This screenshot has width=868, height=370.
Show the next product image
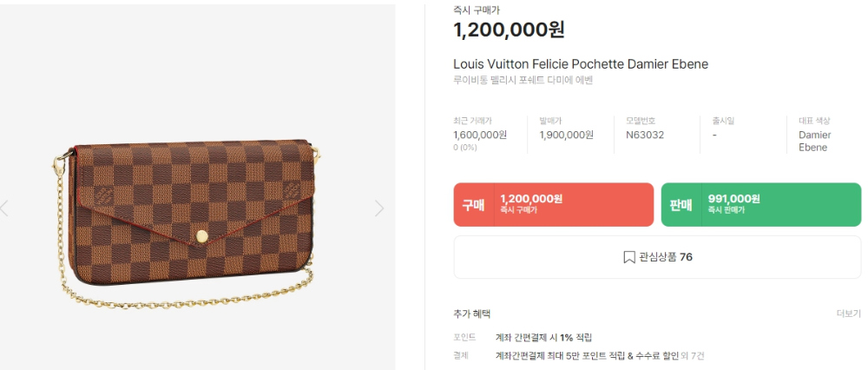click(379, 208)
